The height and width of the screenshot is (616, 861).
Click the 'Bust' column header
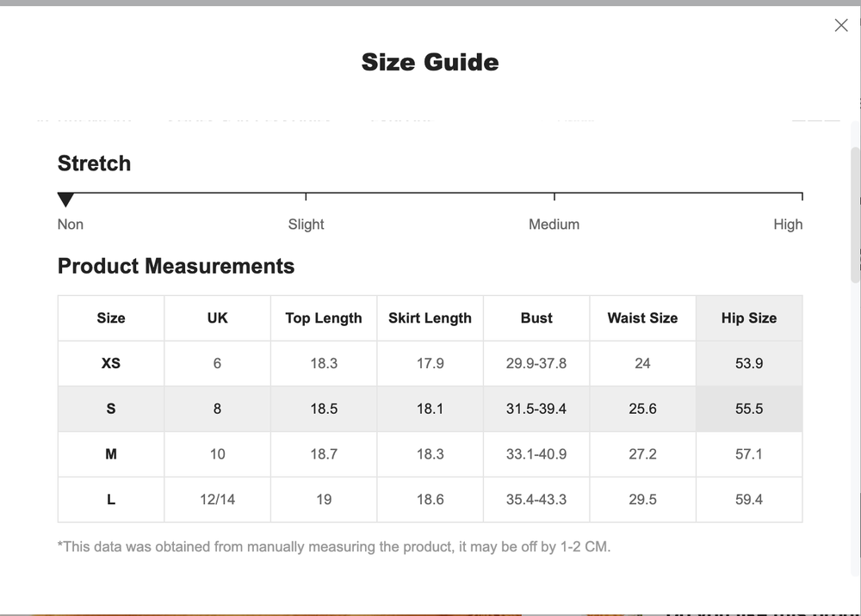536,318
